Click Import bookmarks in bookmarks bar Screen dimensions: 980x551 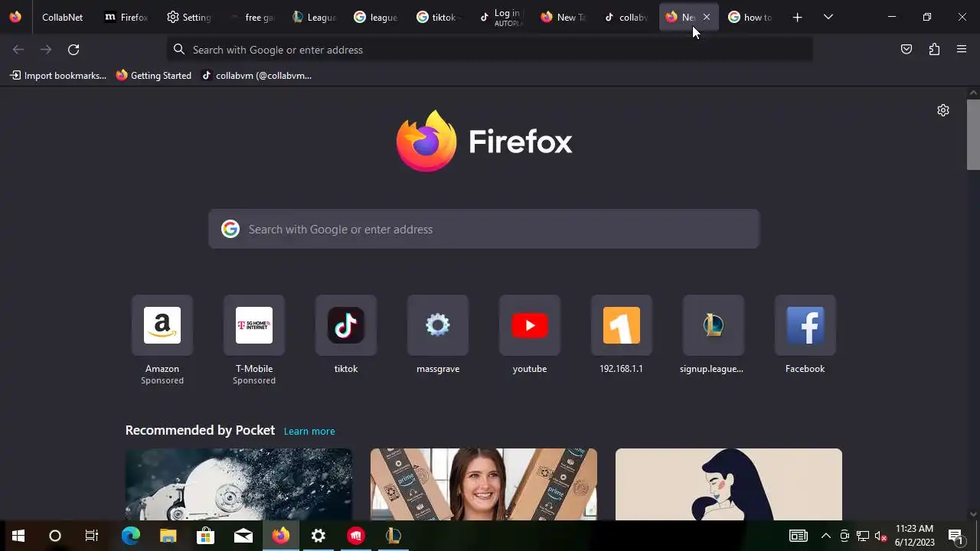click(58, 76)
